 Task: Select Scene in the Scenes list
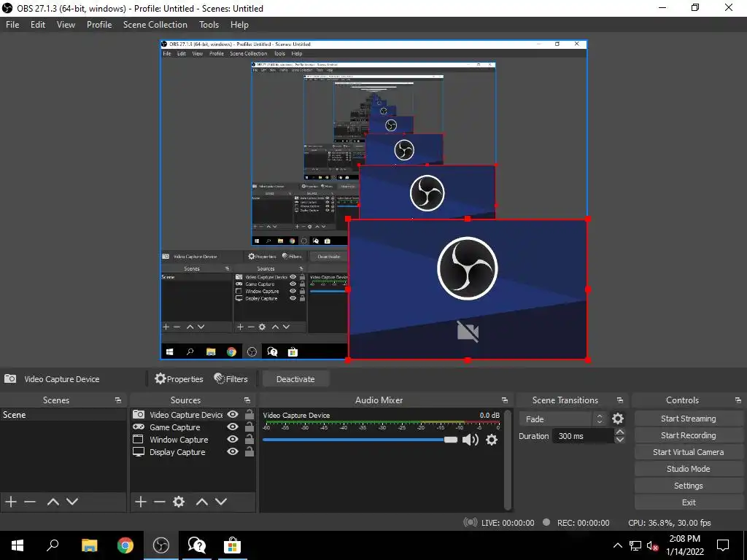click(63, 415)
